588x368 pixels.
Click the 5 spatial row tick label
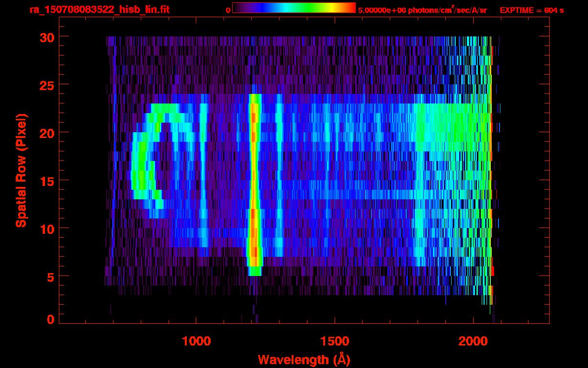(49, 276)
